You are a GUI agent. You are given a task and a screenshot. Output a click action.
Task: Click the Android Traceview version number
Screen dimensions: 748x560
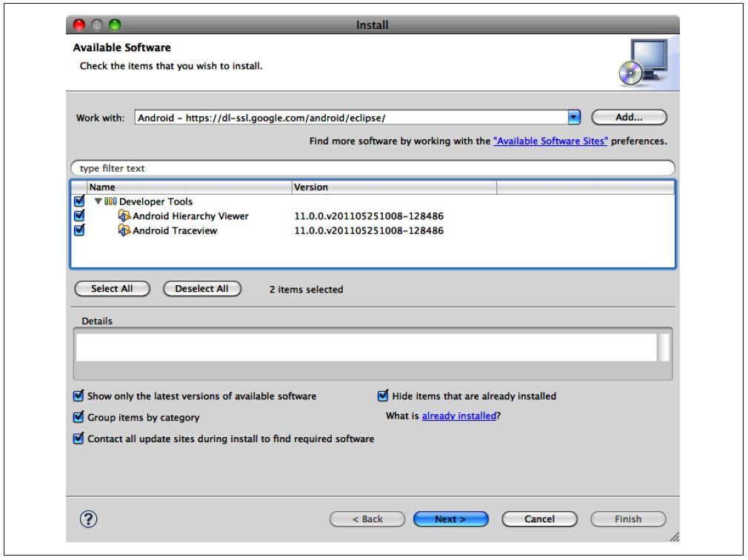tap(369, 230)
